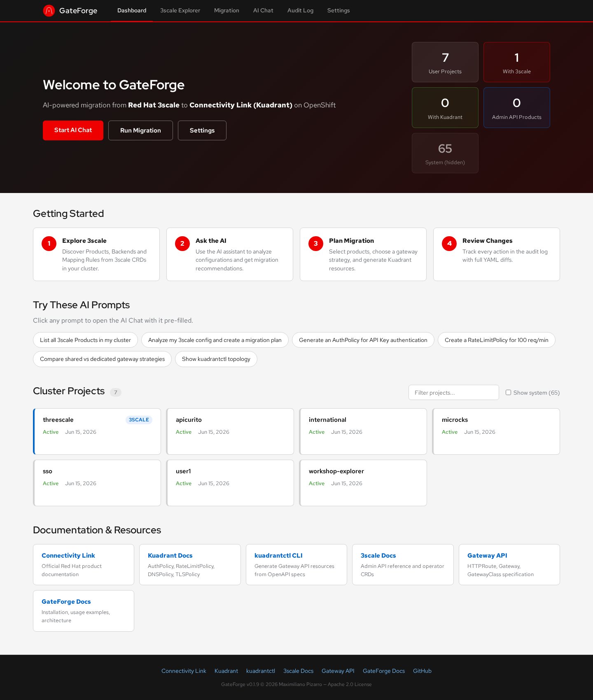Open the microcks project card
Screen dimensions: 593x700
coord(496,431)
